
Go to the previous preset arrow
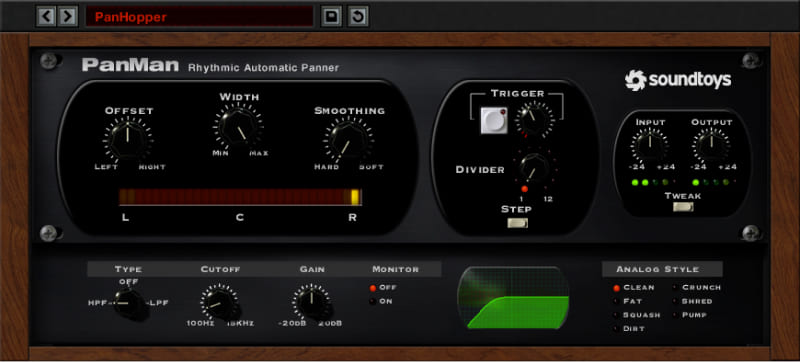pyautogui.click(x=46, y=17)
